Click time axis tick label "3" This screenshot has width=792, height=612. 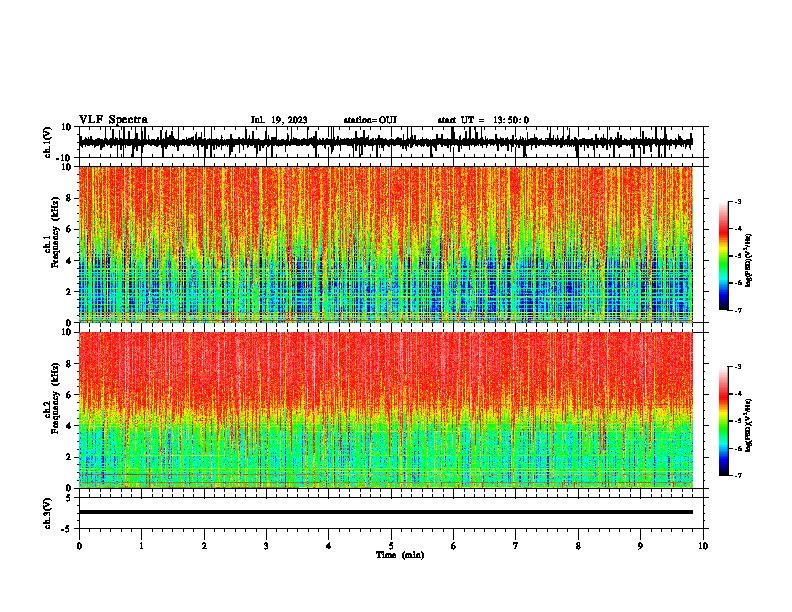pyautogui.click(x=266, y=546)
